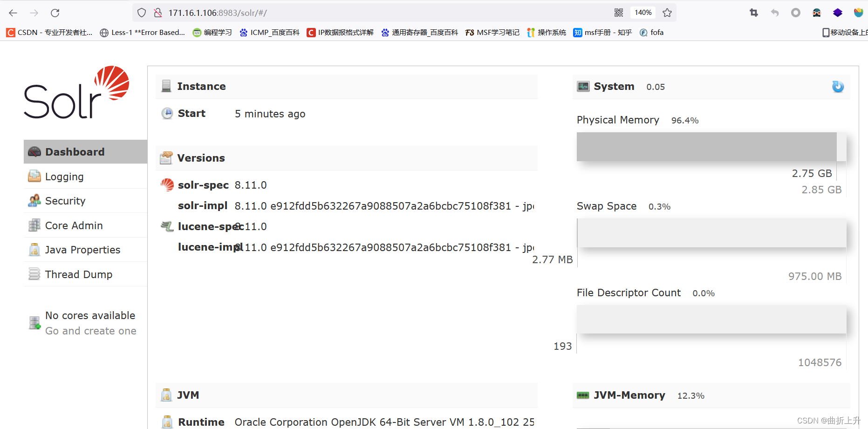Viewport: 868px width, 429px height.
Task: Click the add core server icon
Action: [x=35, y=322]
